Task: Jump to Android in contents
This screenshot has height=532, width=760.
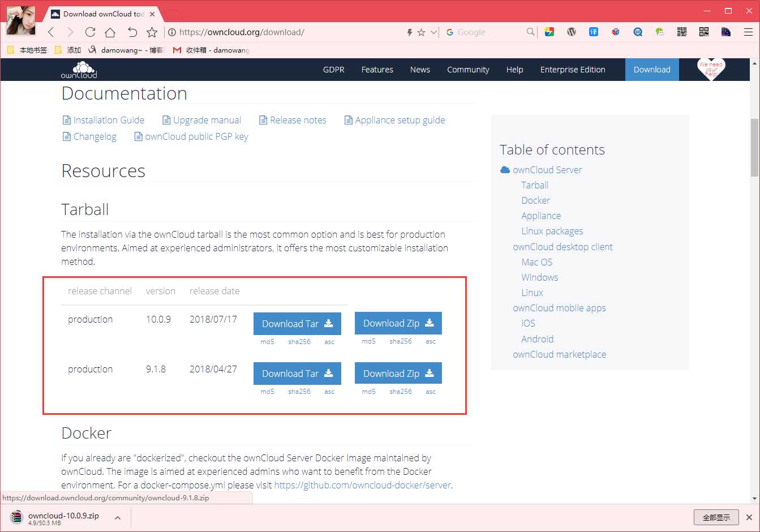Action: tap(538, 339)
